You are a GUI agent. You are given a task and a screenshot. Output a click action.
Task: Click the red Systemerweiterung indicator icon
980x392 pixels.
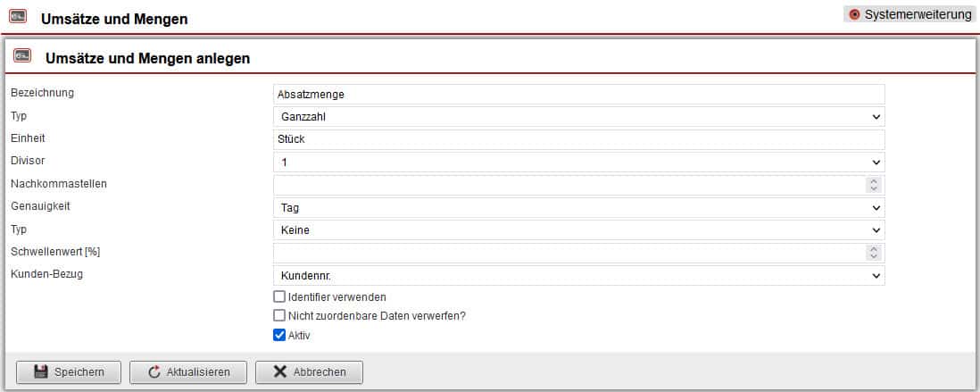pos(854,14)
